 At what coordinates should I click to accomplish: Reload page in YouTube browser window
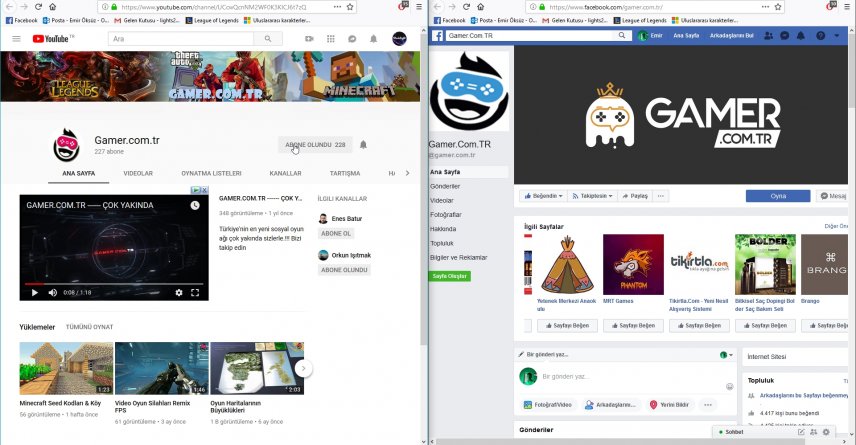coord(38,7)
